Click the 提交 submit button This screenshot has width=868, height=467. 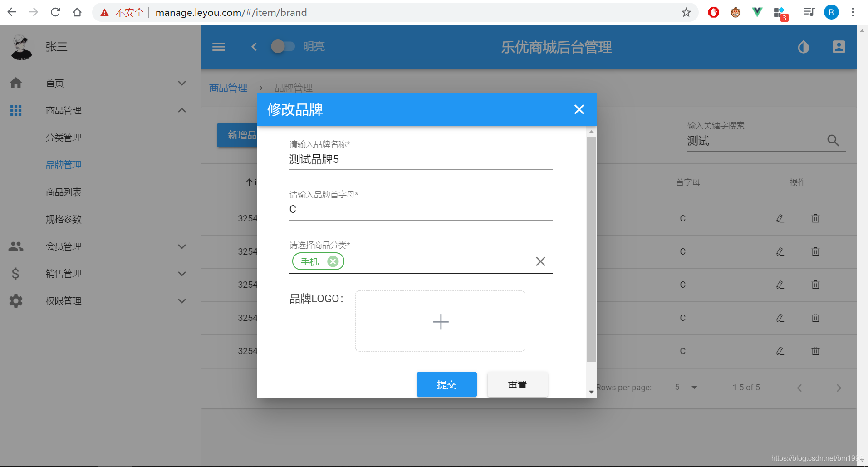(x=446, y=384)
